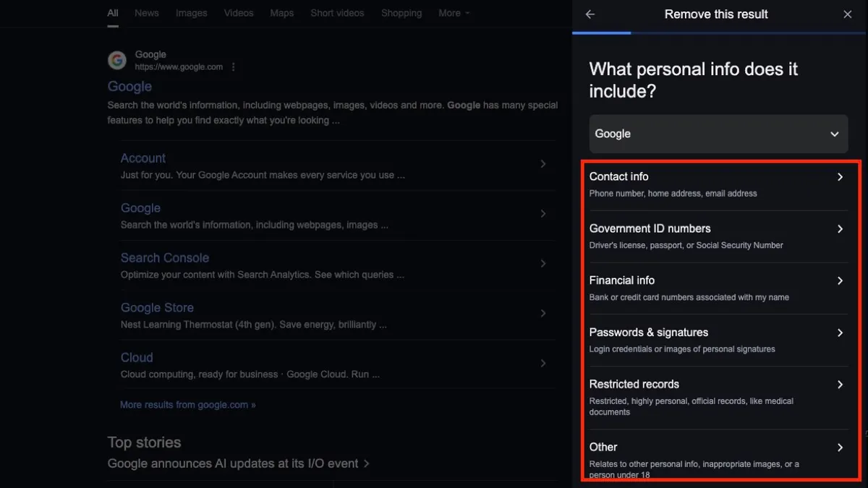868x488 pixels.
Task: Click the Google sitelink arrow
Action: [x=542, y=214]
